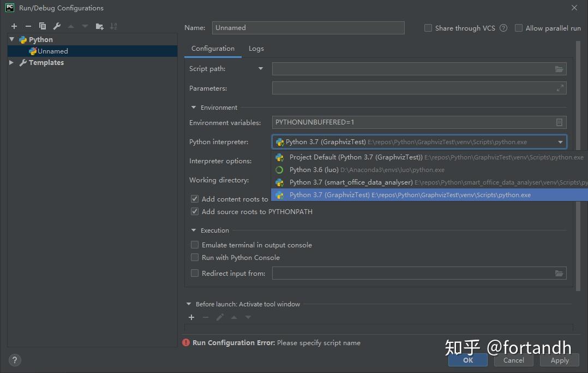The height and width of the screenshot is (373, 588).
Task: Switch to the Logs tab
Action: (x=256, y=48)
